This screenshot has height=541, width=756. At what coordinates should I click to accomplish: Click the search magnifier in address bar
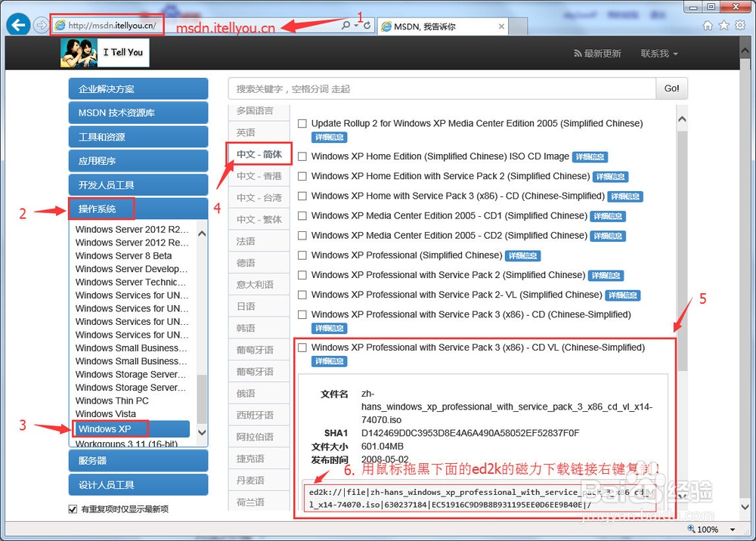[x=345, y=25]
